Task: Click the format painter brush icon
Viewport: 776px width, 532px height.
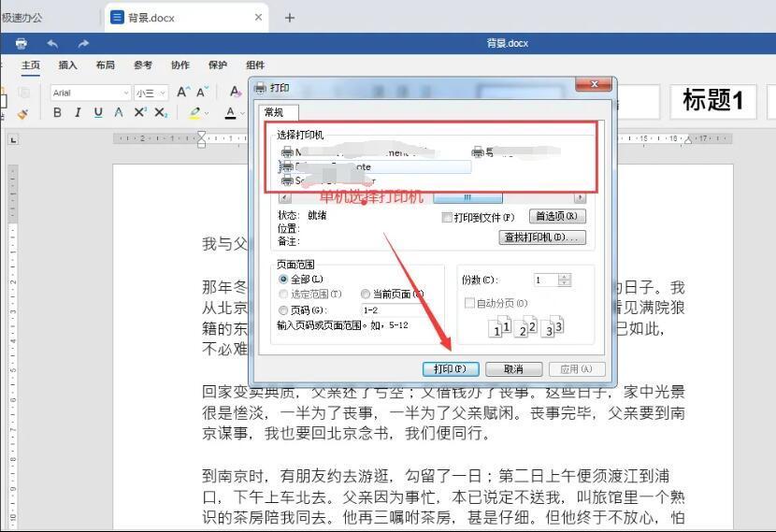Action: [22, 114]
